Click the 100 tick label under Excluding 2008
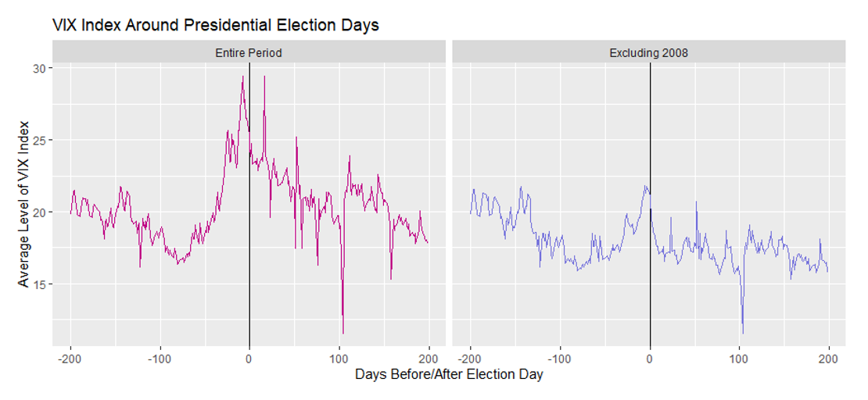This screenshot has height=400, width=868. coord(739,359)
